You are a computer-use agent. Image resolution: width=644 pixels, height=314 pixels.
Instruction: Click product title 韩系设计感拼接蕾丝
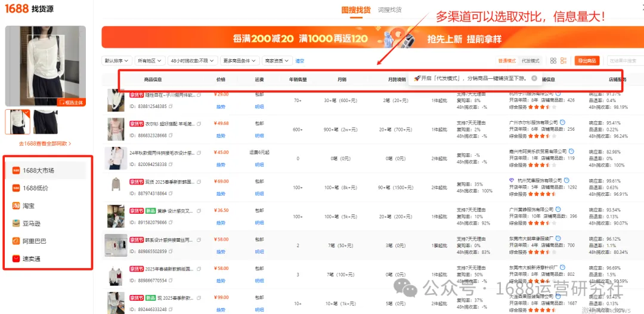click(x=168, y=239)
